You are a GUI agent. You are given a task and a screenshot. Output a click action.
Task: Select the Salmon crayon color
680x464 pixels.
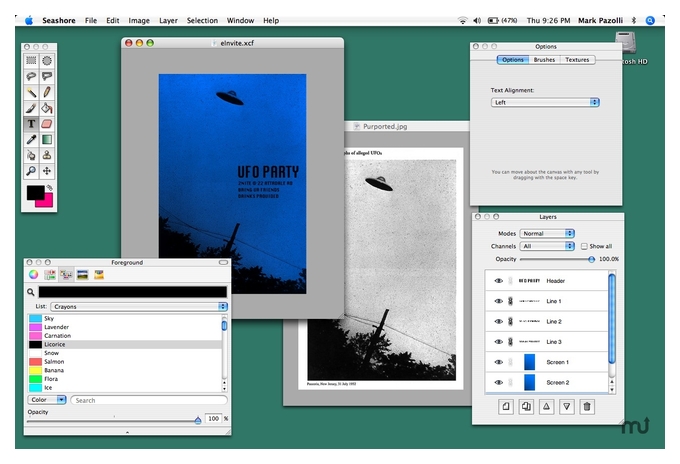coord(125,362)
